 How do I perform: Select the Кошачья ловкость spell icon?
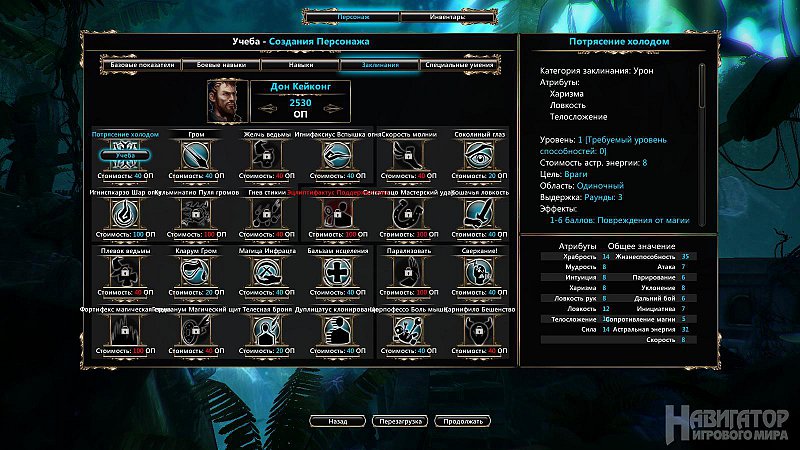point(479,214)
